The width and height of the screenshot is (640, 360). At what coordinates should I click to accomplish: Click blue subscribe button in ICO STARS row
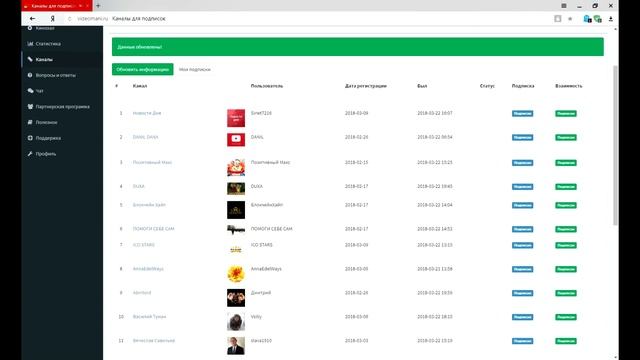(522, 245)
